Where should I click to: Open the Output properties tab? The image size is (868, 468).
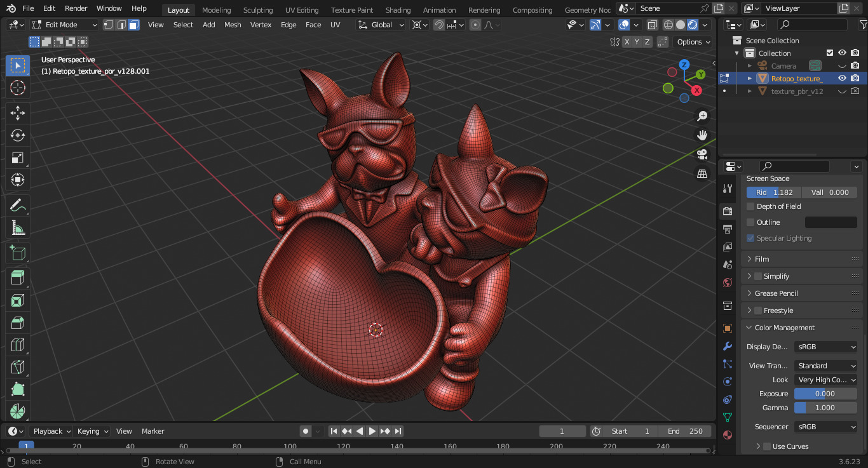point(728,229)
